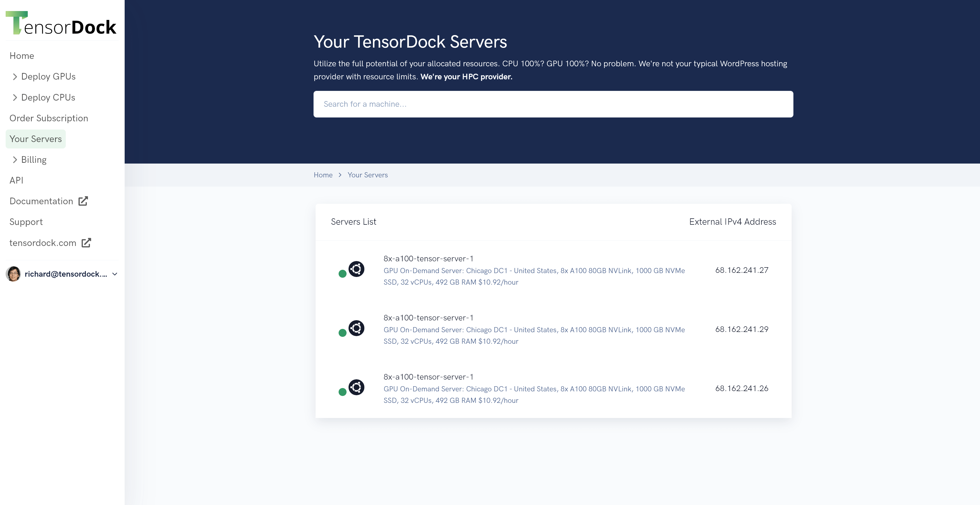
Task: Click the user avatar photo
Action: (13, 274)
